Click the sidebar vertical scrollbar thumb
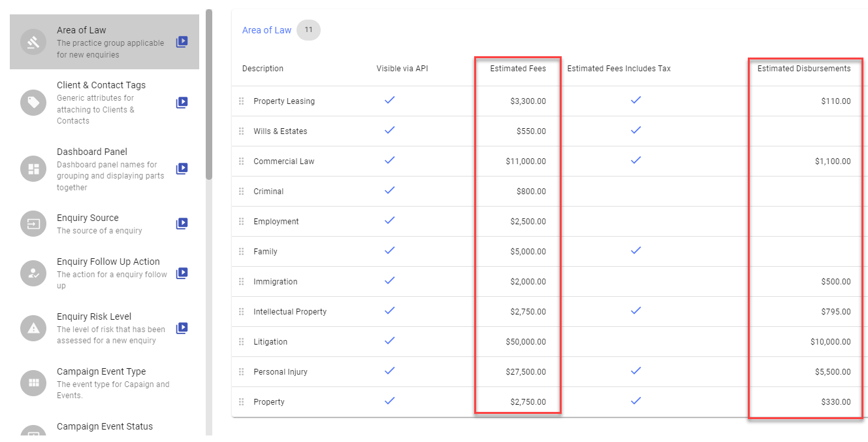 click(x=208, y=94)
